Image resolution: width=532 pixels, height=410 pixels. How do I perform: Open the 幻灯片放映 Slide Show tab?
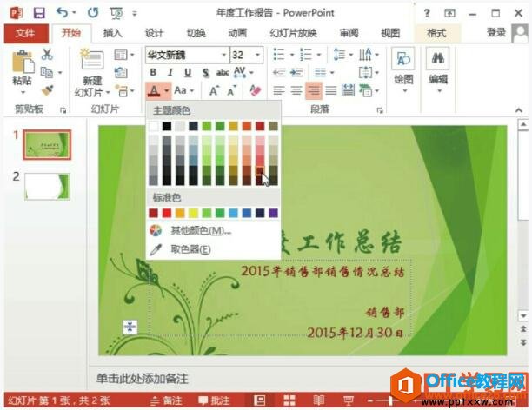[x=293, y=33]
